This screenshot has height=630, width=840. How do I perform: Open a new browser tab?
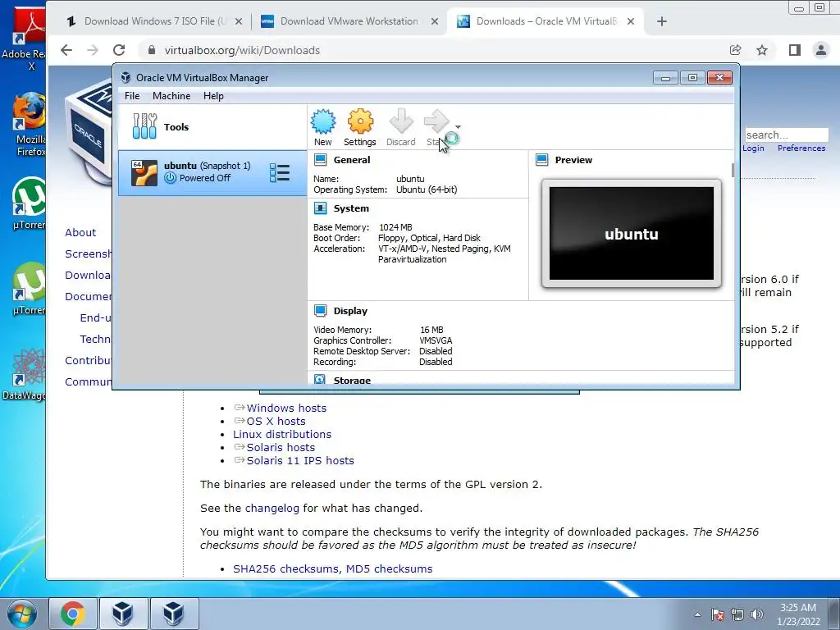[662, 21]
